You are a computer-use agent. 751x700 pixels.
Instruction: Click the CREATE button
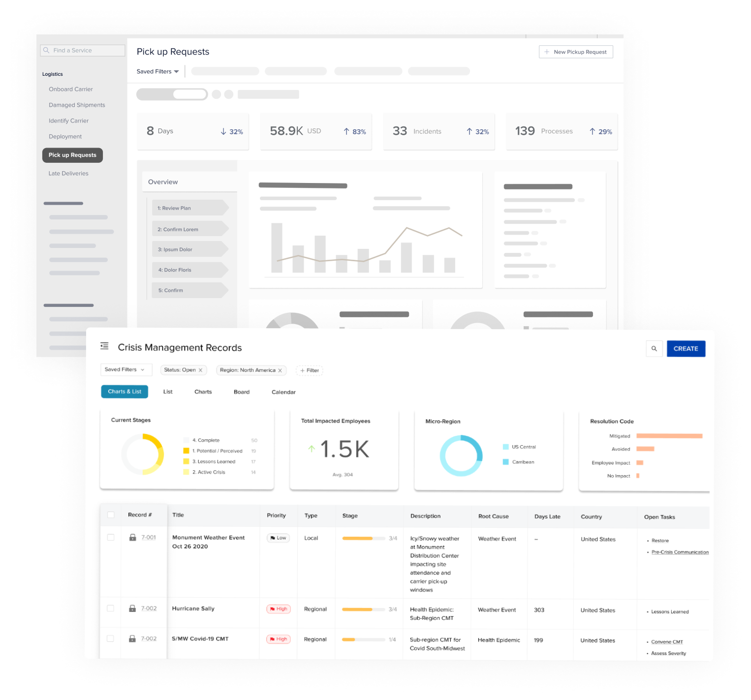(x=686, y=349)
